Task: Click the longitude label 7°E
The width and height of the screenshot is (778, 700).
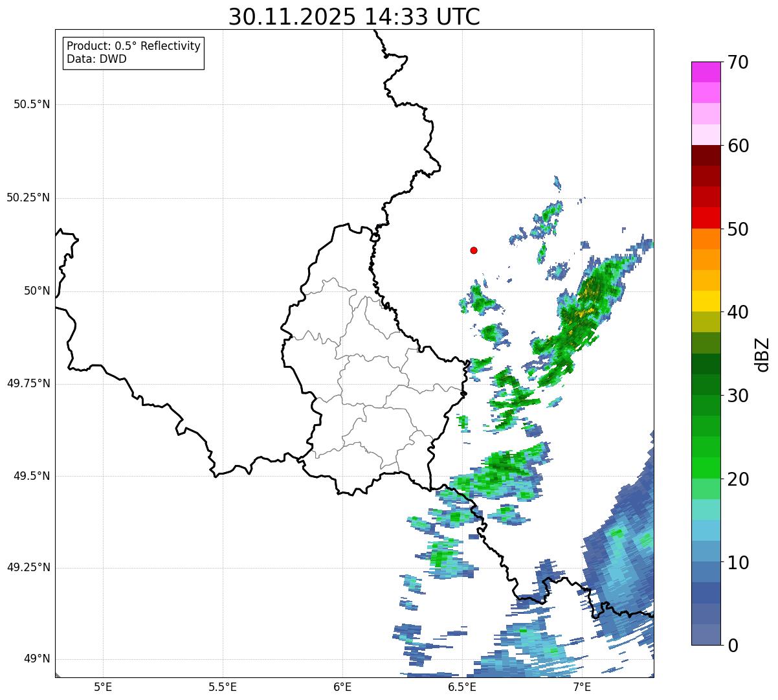Action: click(x=582, y=686)
